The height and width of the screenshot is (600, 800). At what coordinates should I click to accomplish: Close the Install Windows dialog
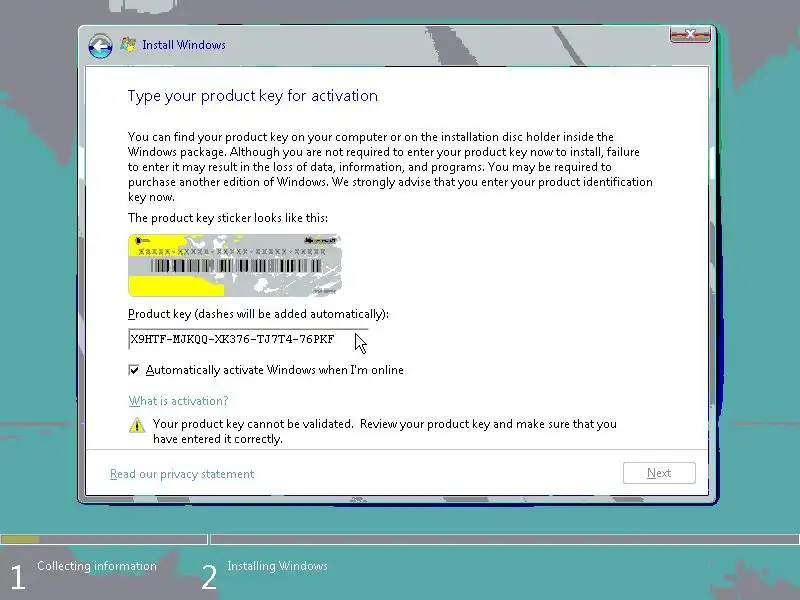pyautogui.click(x=690, y=34)
